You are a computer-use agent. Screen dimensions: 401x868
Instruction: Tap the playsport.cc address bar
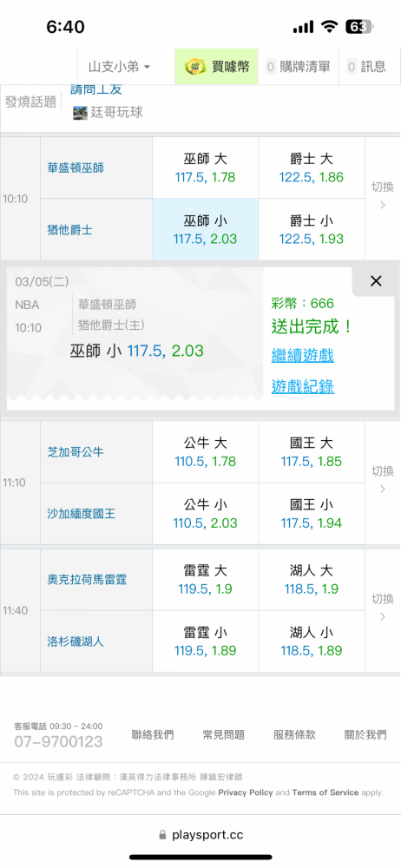(x=200, y=835)
